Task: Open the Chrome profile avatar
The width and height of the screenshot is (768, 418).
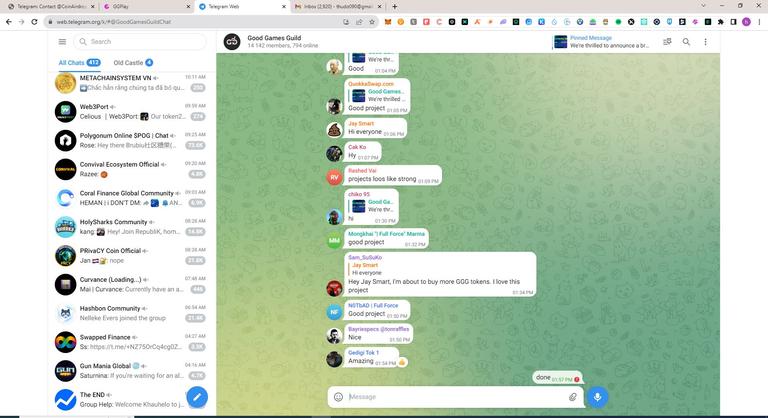Action: coord(746,22)
